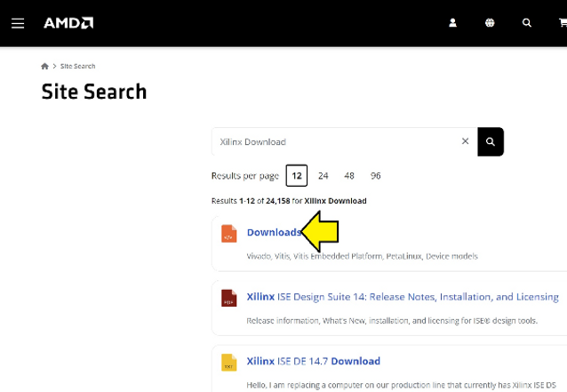Open the hamburger navigation menu
The height and width of the screenshot is (392, 567).
pyautogui.click(x=18, y=23)
